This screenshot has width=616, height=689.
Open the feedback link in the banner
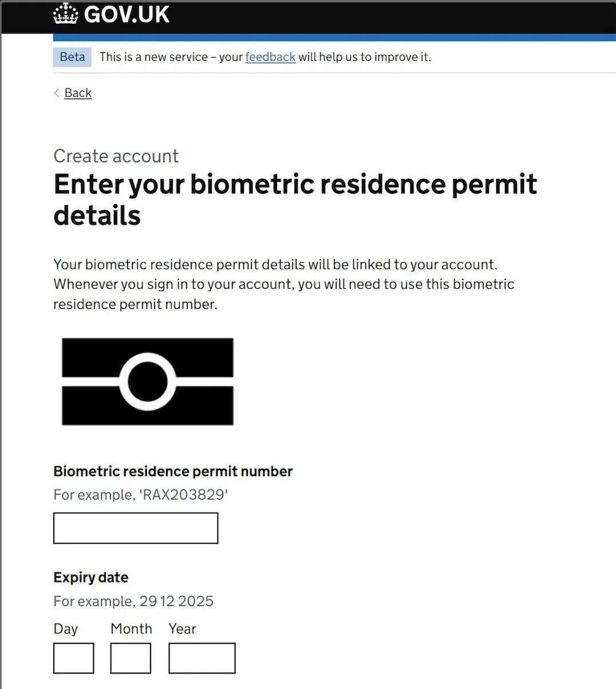click(x=270, y=57)
